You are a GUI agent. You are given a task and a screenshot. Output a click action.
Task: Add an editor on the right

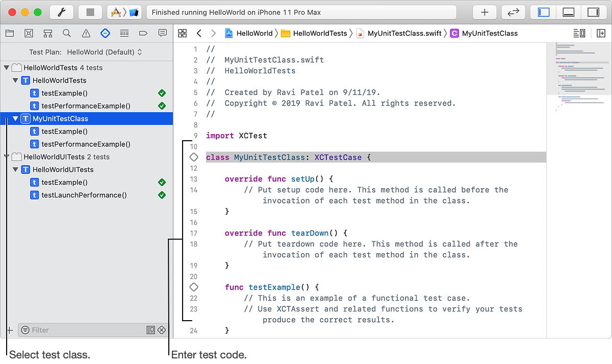coord(601,33)
